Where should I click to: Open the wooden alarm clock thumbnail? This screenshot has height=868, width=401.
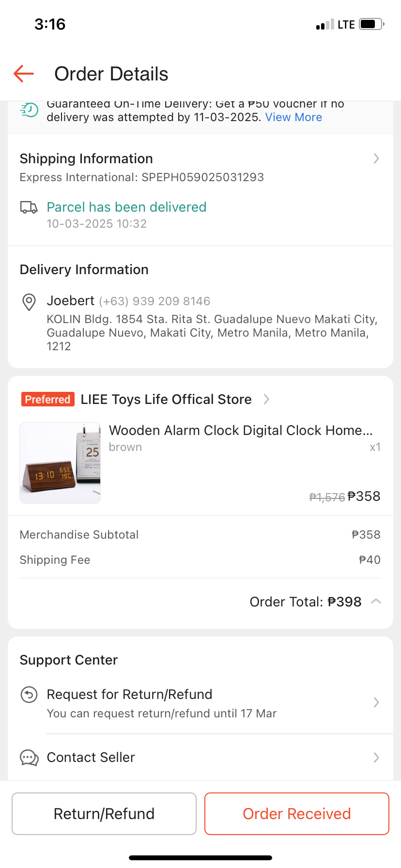(60, 463)
